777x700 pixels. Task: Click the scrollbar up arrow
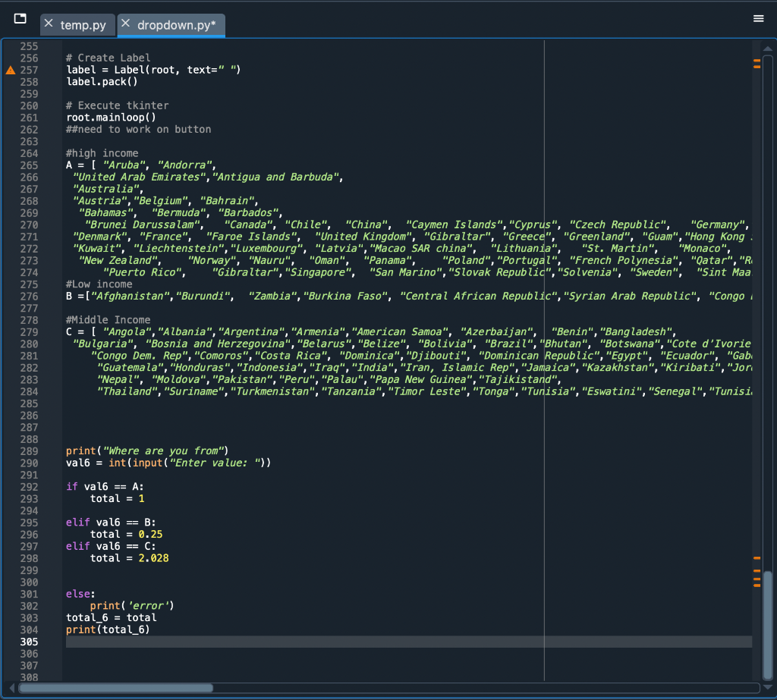coord(767,47)
